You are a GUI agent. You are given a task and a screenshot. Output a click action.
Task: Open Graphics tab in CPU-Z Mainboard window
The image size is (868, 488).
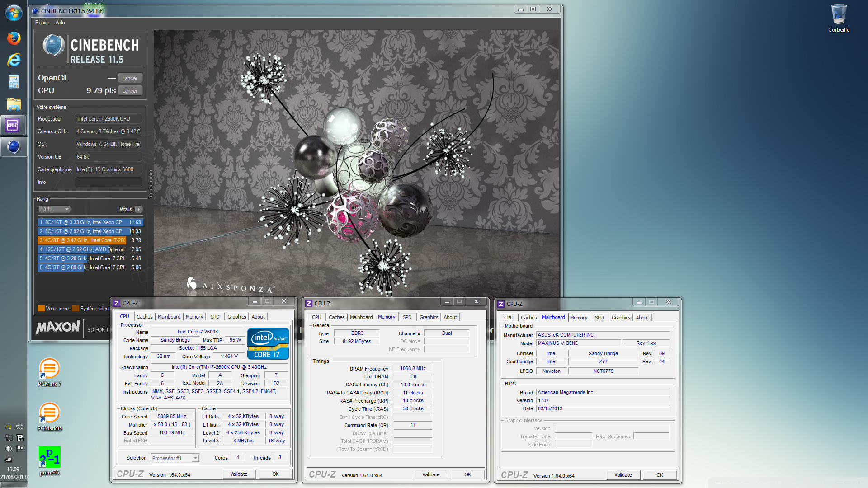(621, 318)
